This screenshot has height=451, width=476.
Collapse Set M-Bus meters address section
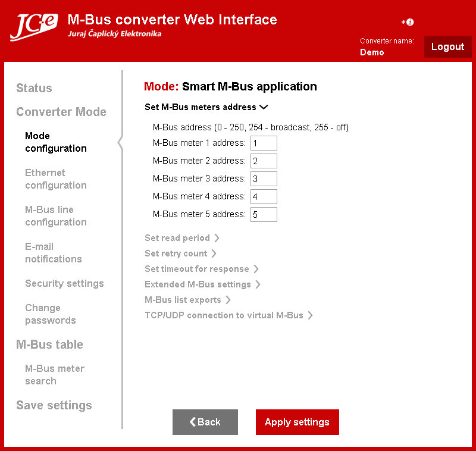(x=206, y=107)
